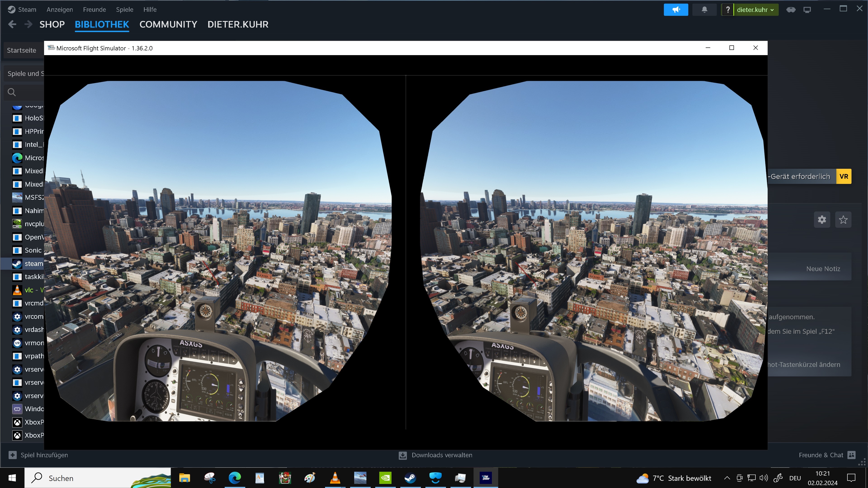The height and width of the screenshot is (488, 868).
Task: Select the vrmon library entry
Action: coord(28,343)
